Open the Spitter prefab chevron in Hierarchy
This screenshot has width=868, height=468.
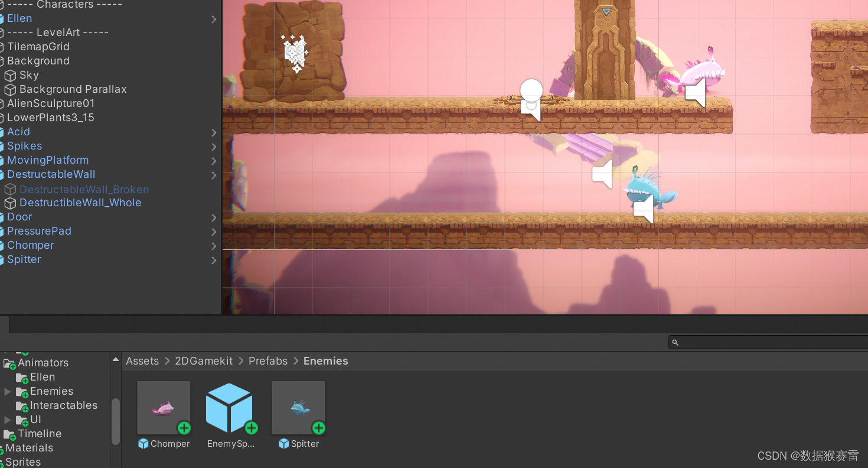[214, 261]
